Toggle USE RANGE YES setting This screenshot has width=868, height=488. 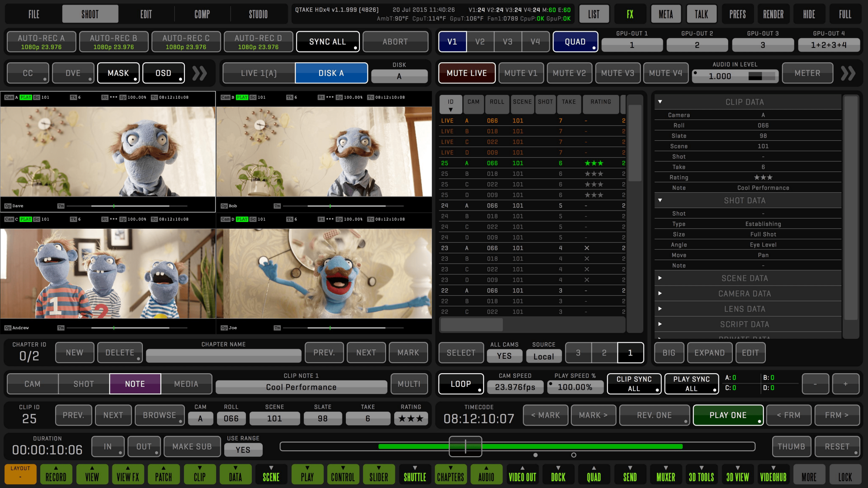click(243, 450)
